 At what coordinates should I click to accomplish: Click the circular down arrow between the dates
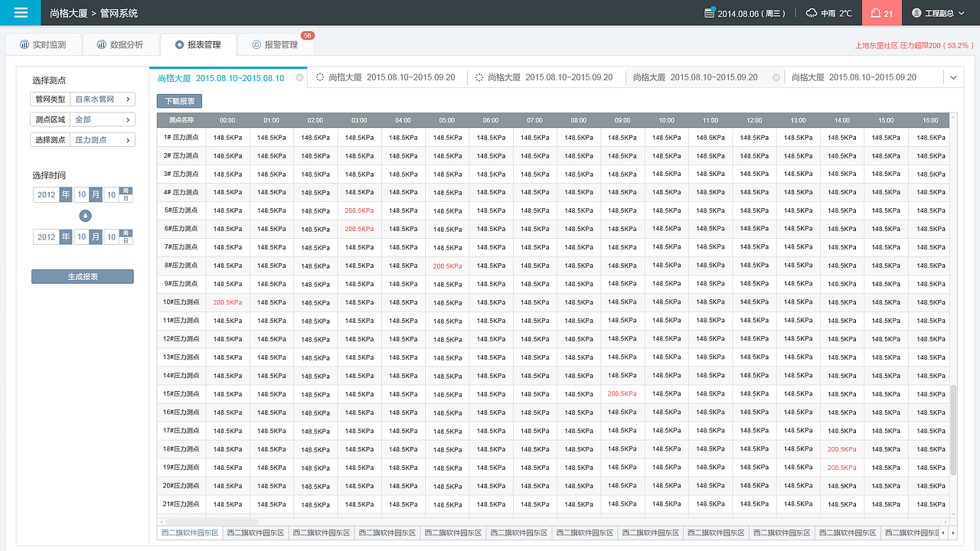click(86, 216)
